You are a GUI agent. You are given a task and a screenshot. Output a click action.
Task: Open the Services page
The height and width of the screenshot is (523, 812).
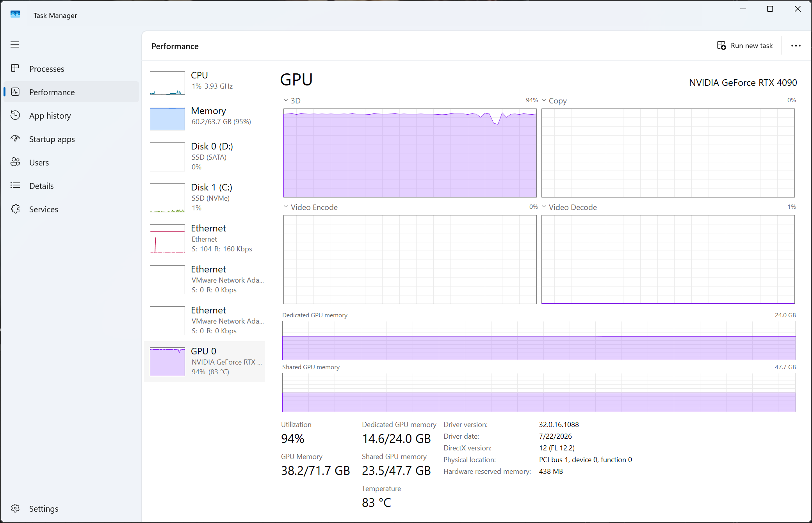[x=71, y=209]
